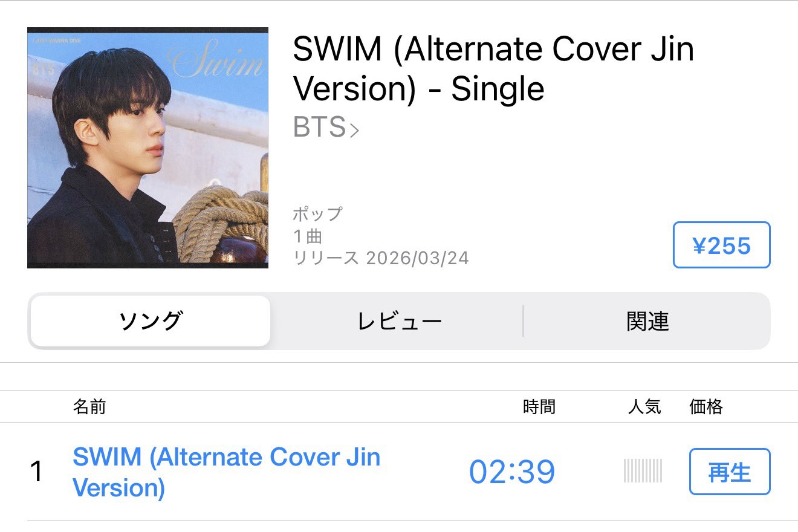The height and width of the screenshot is (532, 798).
Task: Tap the リリース 2026/03/24 release date text
Action: click(381, 258)
